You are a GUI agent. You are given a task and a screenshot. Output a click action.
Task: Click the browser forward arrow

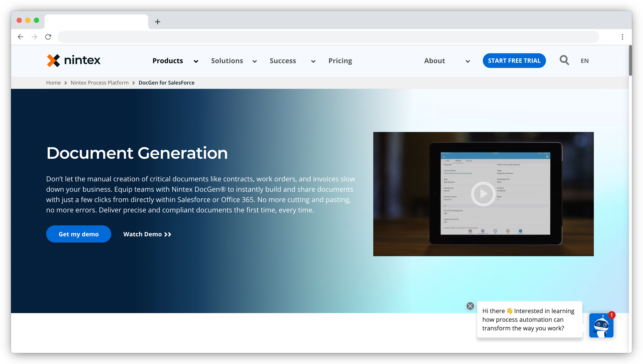click(34, 37)
